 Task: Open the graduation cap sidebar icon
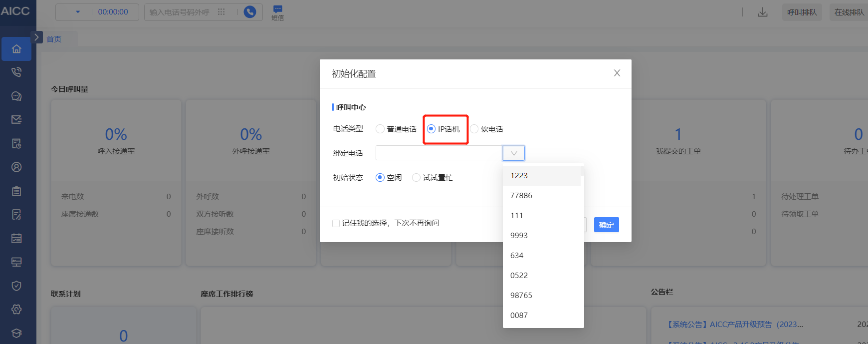point(16,333)
